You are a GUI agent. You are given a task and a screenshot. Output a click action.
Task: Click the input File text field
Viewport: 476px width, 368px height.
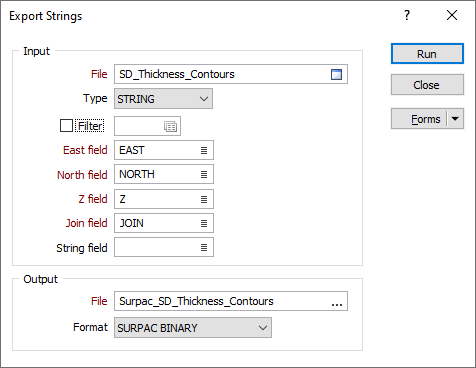coord(222,74)
